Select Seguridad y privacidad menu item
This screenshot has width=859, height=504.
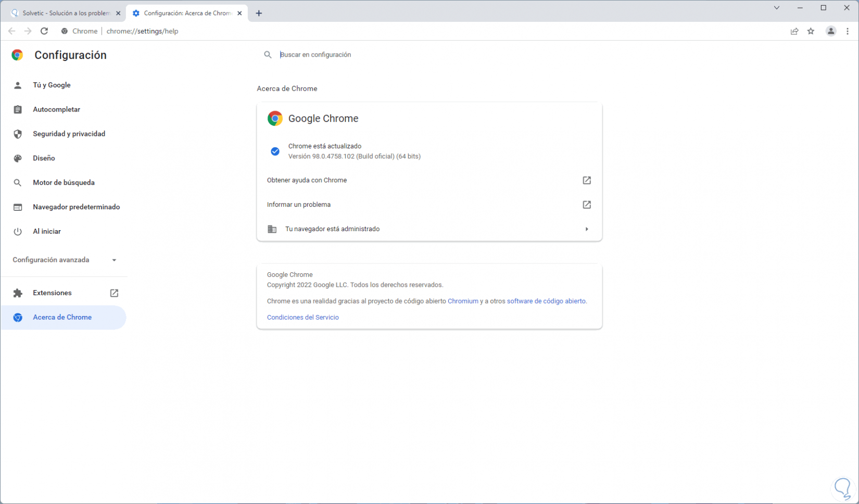point(69,134)
